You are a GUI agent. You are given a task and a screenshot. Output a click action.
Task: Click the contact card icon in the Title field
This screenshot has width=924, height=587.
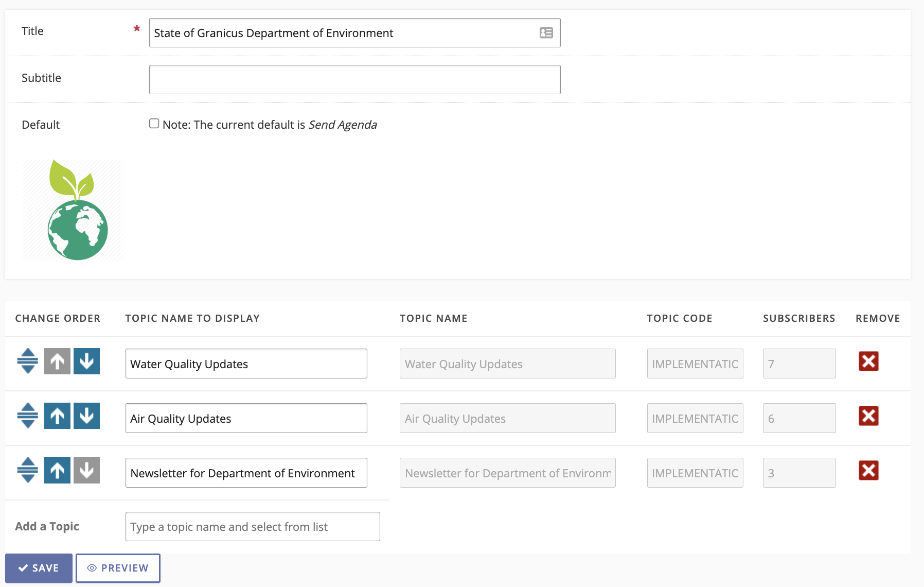coord(546,32)
